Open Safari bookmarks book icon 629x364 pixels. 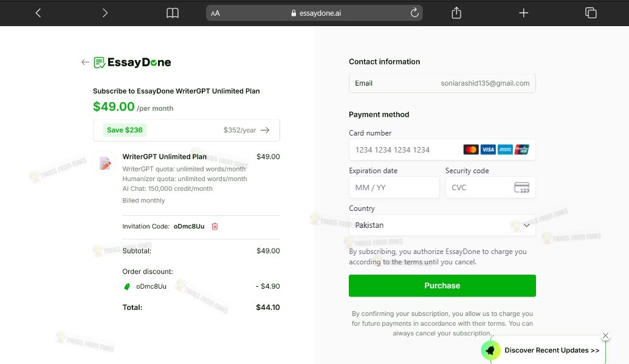point(173,13)
